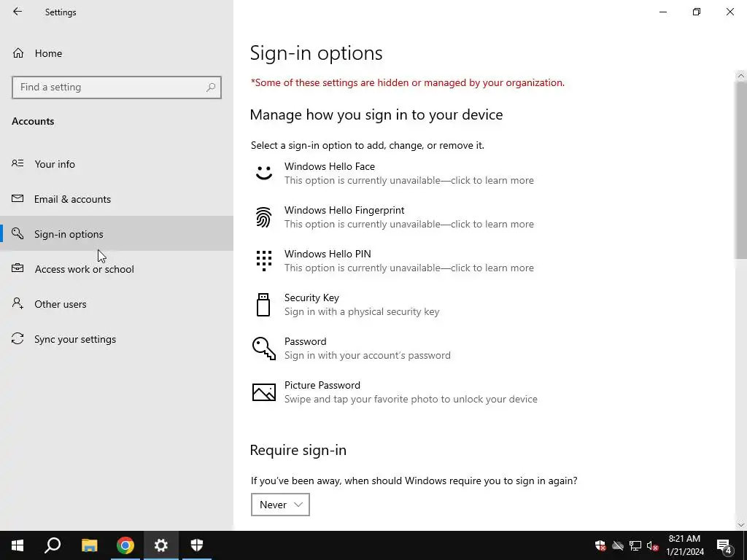Select the Security Key option
This screenshot has width=747, height=560.
point(393,305)
